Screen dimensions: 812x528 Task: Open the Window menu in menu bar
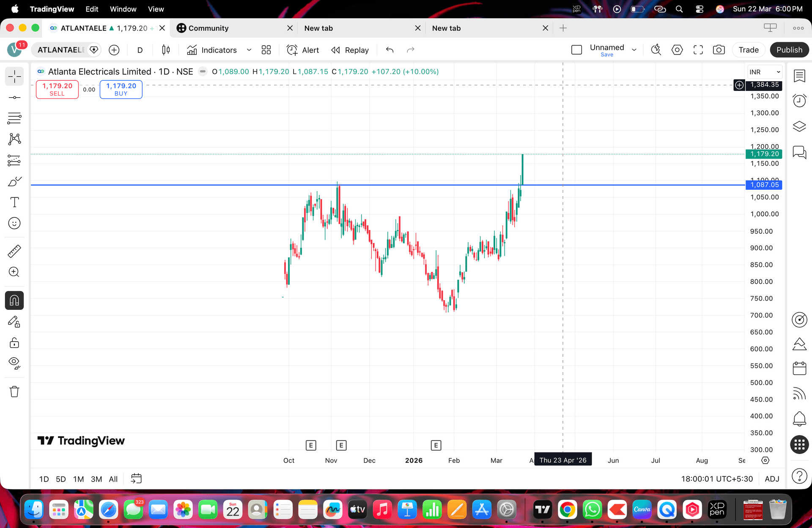click(x=123, y=9)
